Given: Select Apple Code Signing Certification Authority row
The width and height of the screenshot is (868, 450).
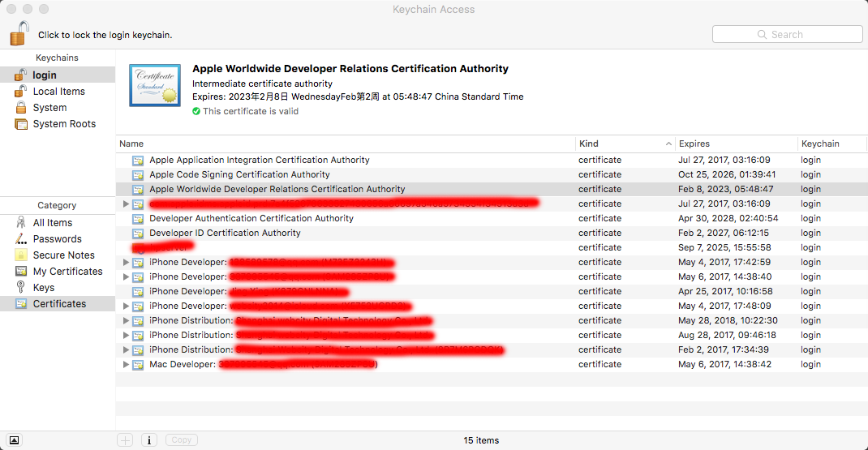Looking at the screenshot, I should click(492, 175).
